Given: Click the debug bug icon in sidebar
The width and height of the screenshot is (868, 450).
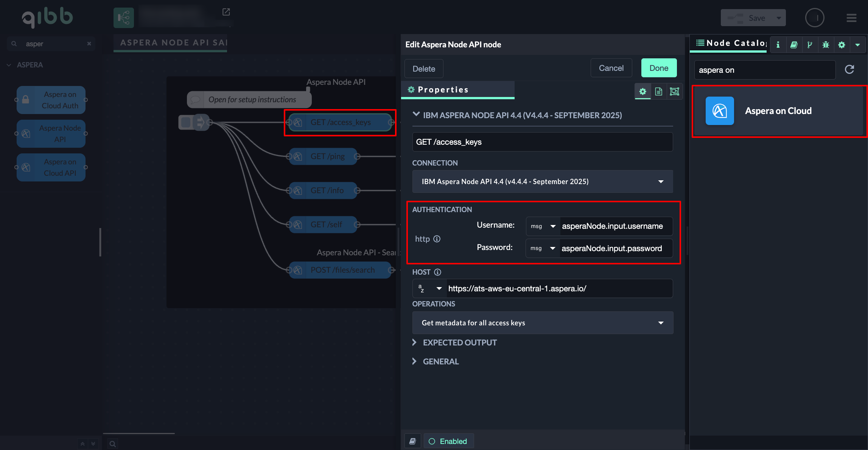Looking at the screenshot, I should tap(826, 45).
